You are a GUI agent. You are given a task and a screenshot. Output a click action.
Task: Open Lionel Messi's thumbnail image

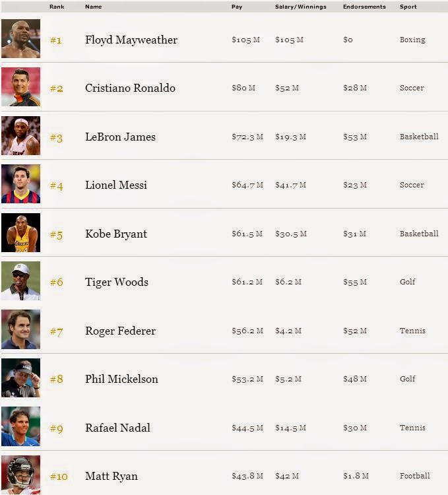[x=21, y=183]
